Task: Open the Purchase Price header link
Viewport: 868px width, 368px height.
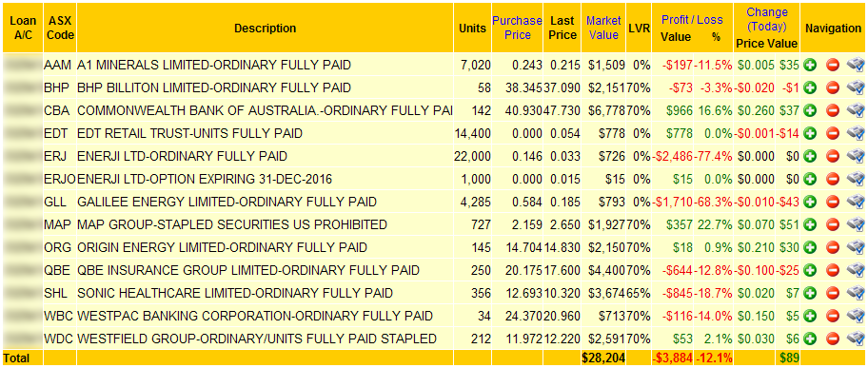Action: [517, 28]
